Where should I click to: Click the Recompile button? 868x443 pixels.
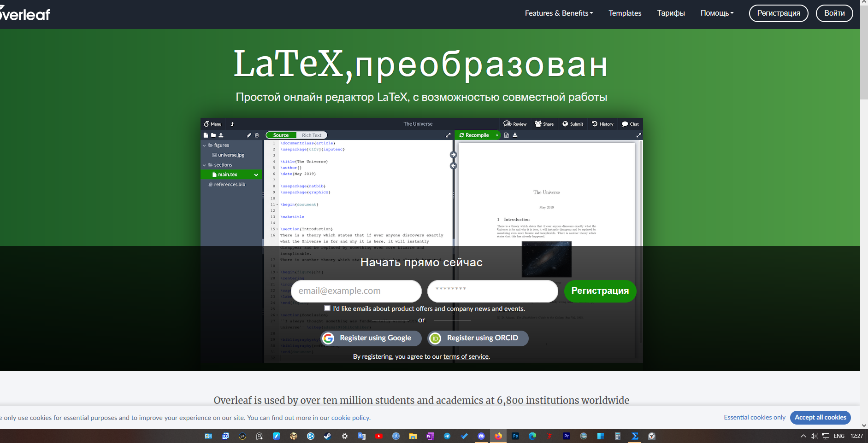point(474,135)
